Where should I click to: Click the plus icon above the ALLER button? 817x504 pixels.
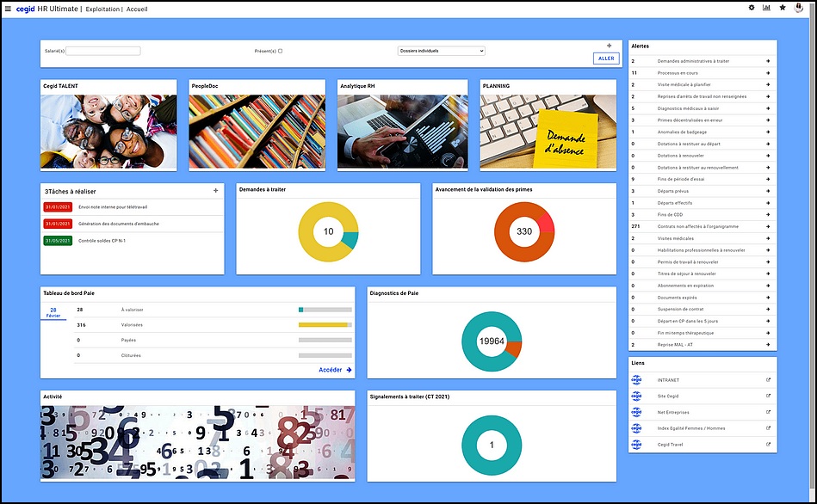coord(610,46)
